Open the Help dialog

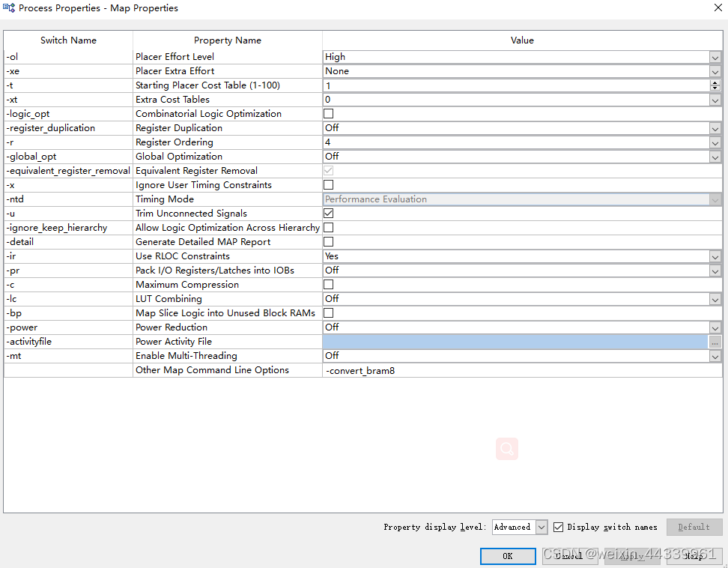click(x=694, y=556)
